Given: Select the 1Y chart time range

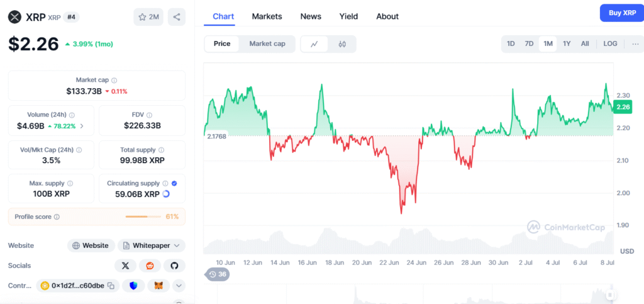Looking at the screenshot, I should 567,44.
